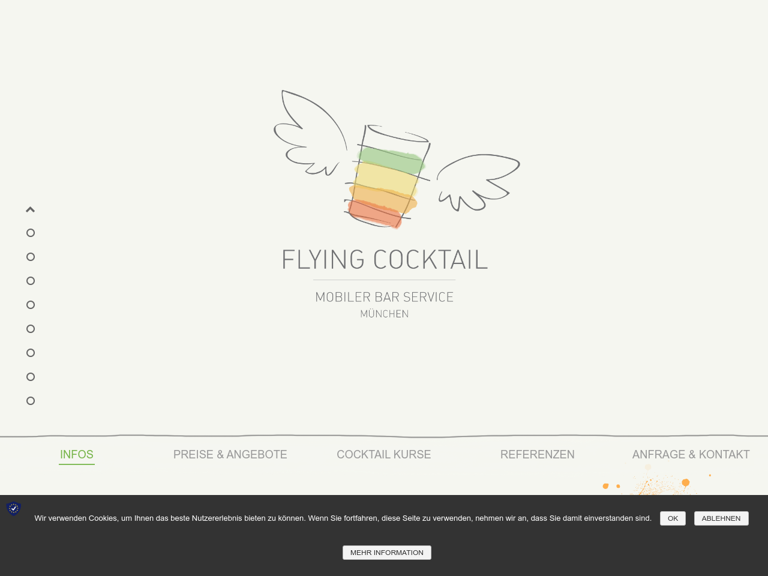The width and height of the screenshot is (768, 576).
Task: Click the up chevron above section dots
Action: [30, 210]
